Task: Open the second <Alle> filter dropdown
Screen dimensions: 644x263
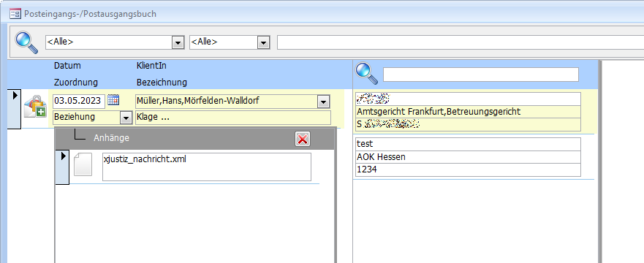Action: 263,42
